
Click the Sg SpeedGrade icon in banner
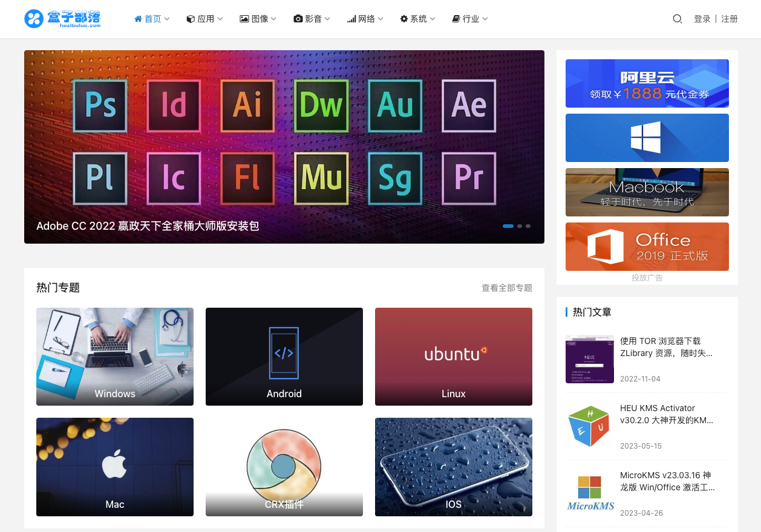[396, 178]
